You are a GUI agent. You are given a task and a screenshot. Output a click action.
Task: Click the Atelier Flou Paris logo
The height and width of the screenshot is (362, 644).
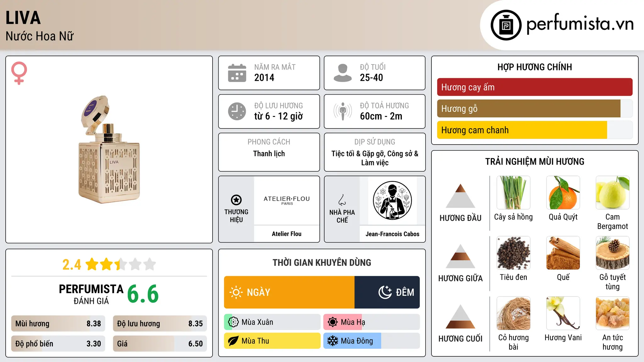(287, 200)
